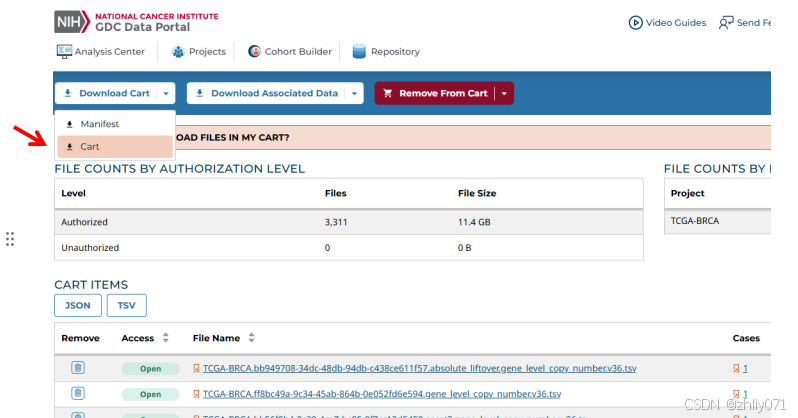The height and width of the screenshot is (418, 798).
Task: Click the case icon in bb949708 row
Action: click(x=736, y=368)
